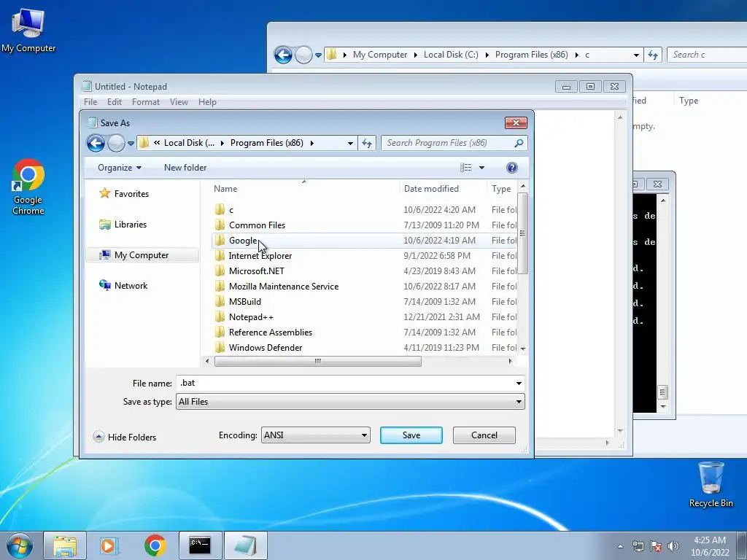Image resolution: width=747 pixels, height=560 pixels.
Task: Go back in the Explorer window
Action: (x=283, y=55)
